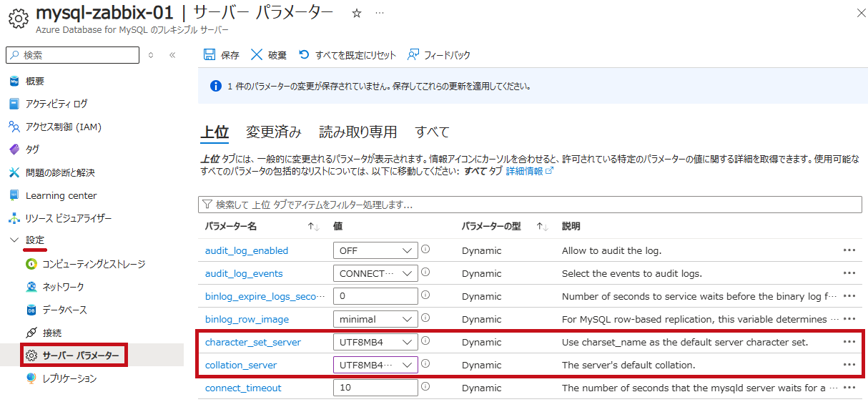Open ellipsis menu for collation_server row
868x402 pixels.
849,365
